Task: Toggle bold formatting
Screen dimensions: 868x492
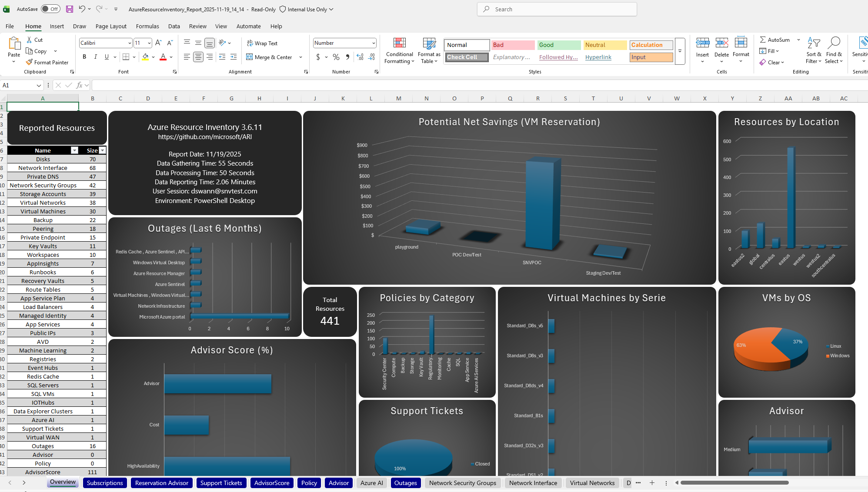Action: [x=84, y=57]
